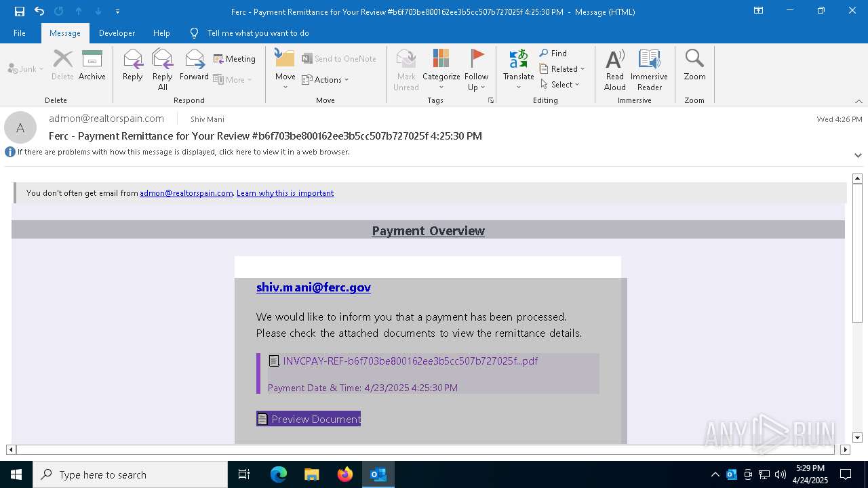
Task: Open the Actions dropdown
Action: 325,79
